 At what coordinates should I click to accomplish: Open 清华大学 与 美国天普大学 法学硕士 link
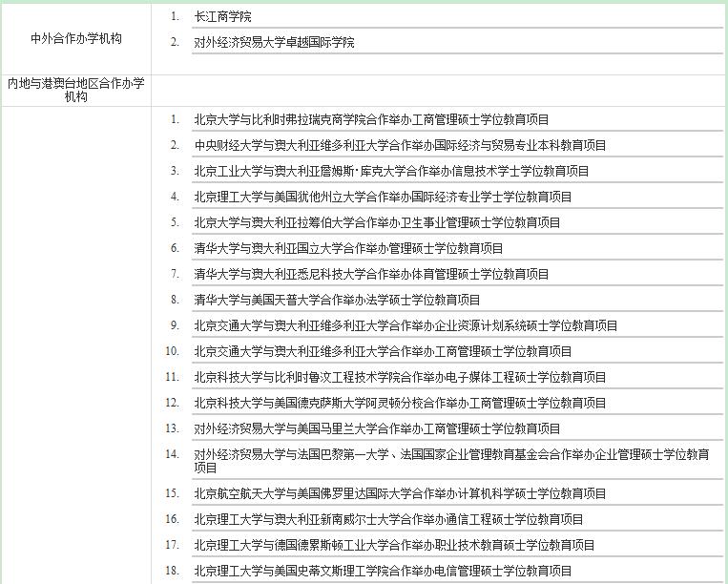pyautogui.click(x=337, y=301)
